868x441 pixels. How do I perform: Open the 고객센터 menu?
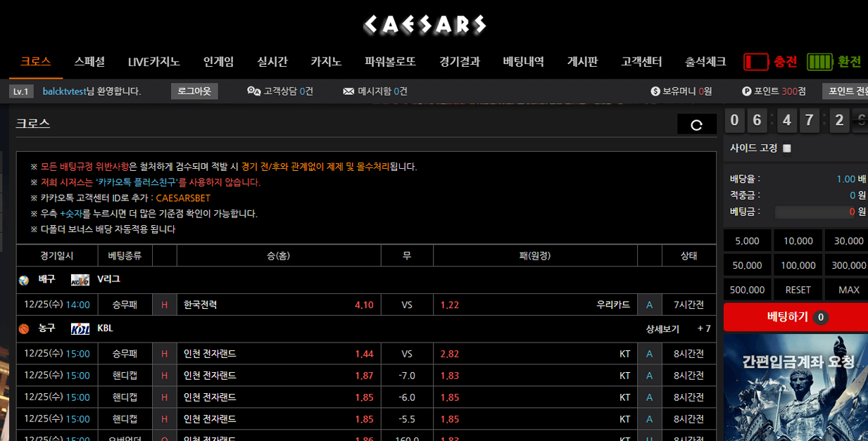(x=641, y=62)
